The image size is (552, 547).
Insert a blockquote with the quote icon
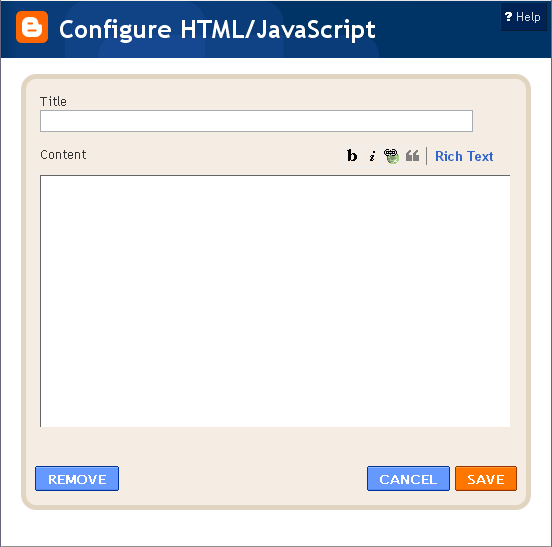pyautogui.click(x=412, y=156)
